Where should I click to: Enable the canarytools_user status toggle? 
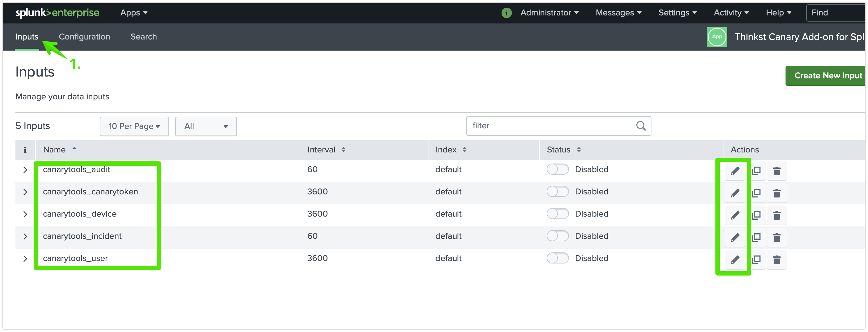pos(557,258)
